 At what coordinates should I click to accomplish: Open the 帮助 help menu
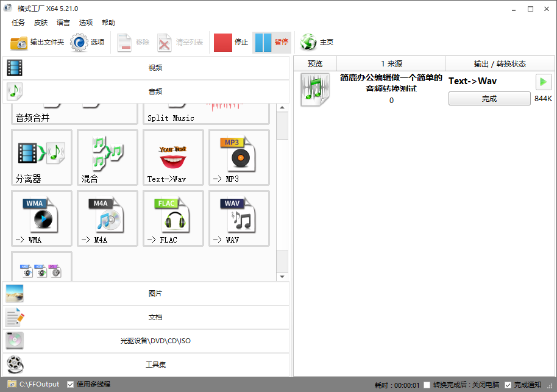[108, 23]
